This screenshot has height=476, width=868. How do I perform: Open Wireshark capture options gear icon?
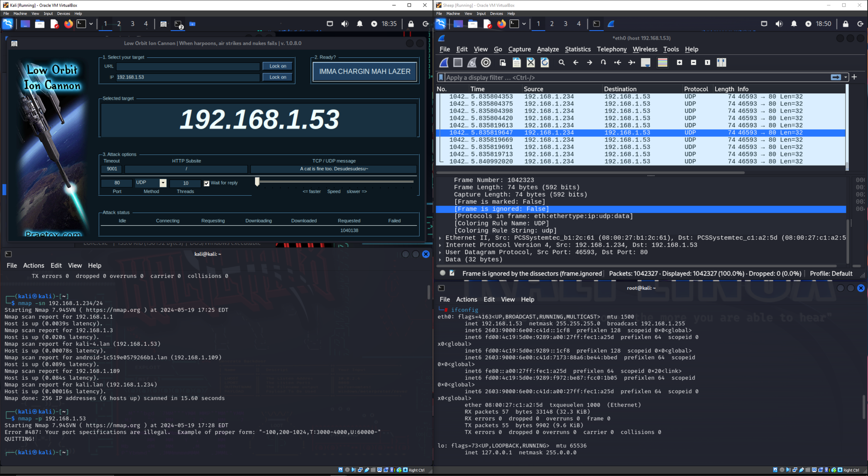(x=486, y=63)
